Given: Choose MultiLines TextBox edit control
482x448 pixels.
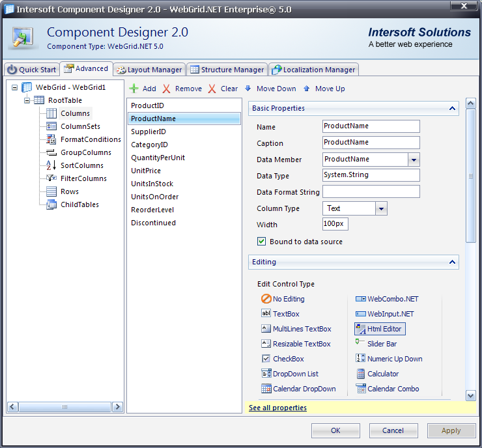Looking at the screenshot, I should click(x=296, y=329).
